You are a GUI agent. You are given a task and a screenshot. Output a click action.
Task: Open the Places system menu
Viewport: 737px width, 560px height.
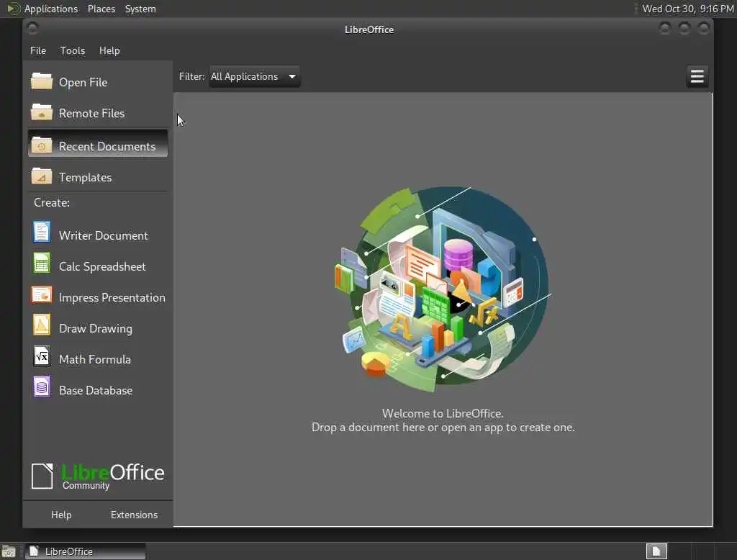(x=101, y=9)
